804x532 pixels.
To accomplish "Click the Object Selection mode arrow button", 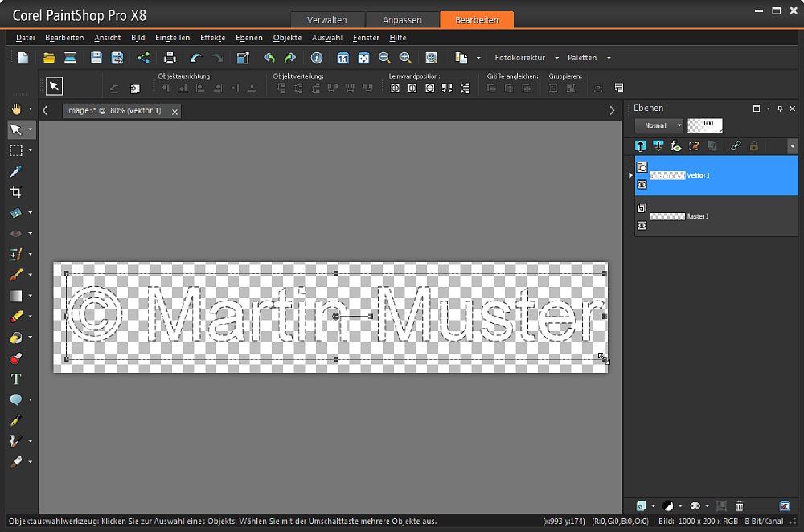I will 55,86.
